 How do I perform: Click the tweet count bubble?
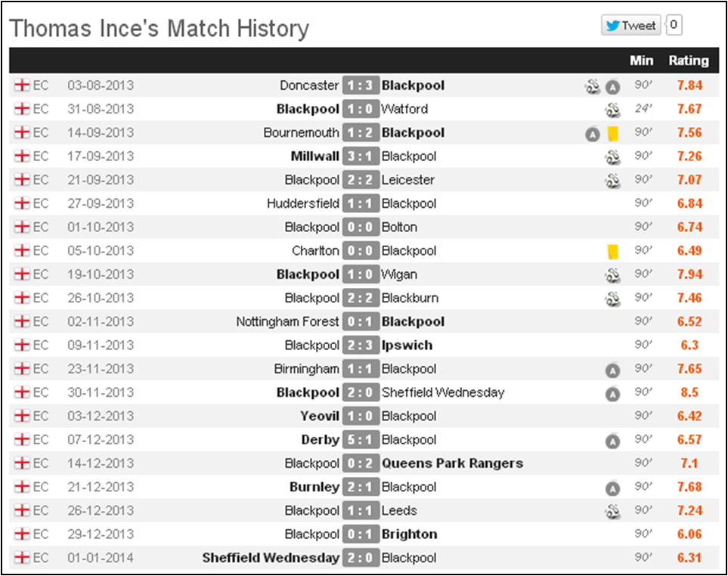click(674, 25)
